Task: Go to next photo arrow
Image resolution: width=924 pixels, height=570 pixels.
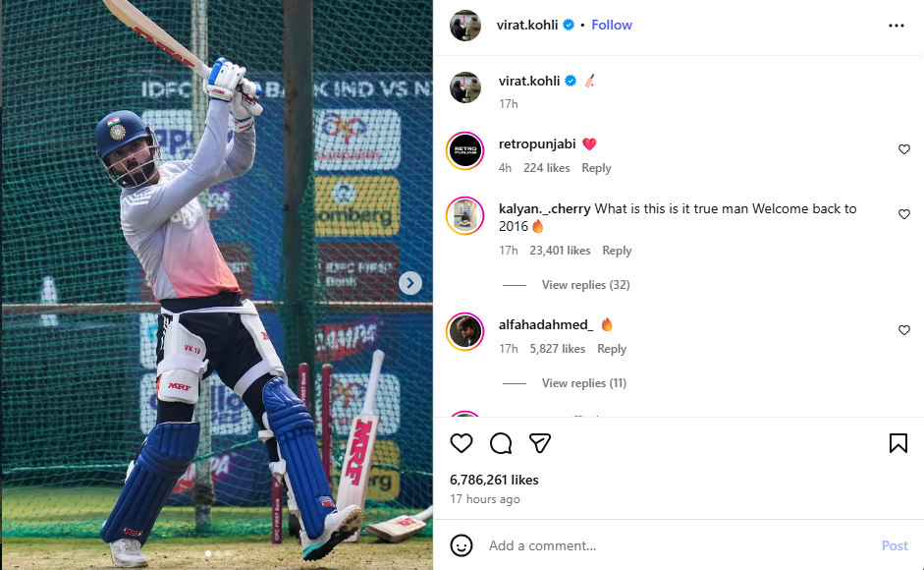Action: tap(410, 283)
